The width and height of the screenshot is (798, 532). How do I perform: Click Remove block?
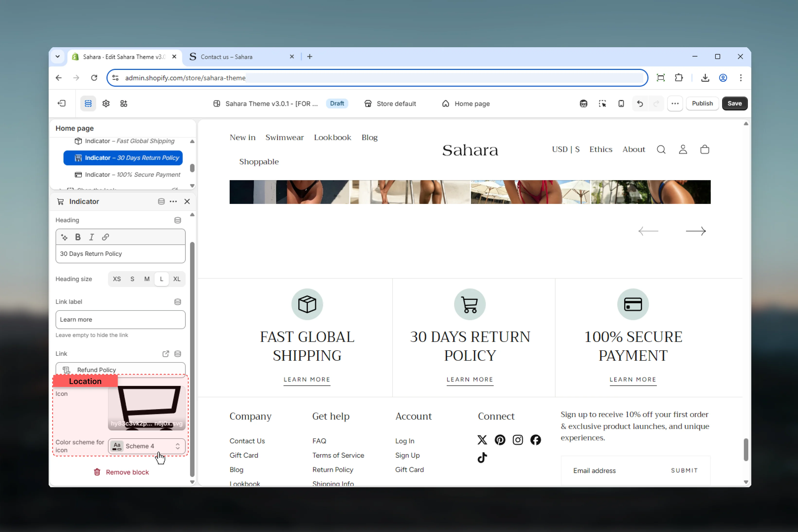coord(121,472)
